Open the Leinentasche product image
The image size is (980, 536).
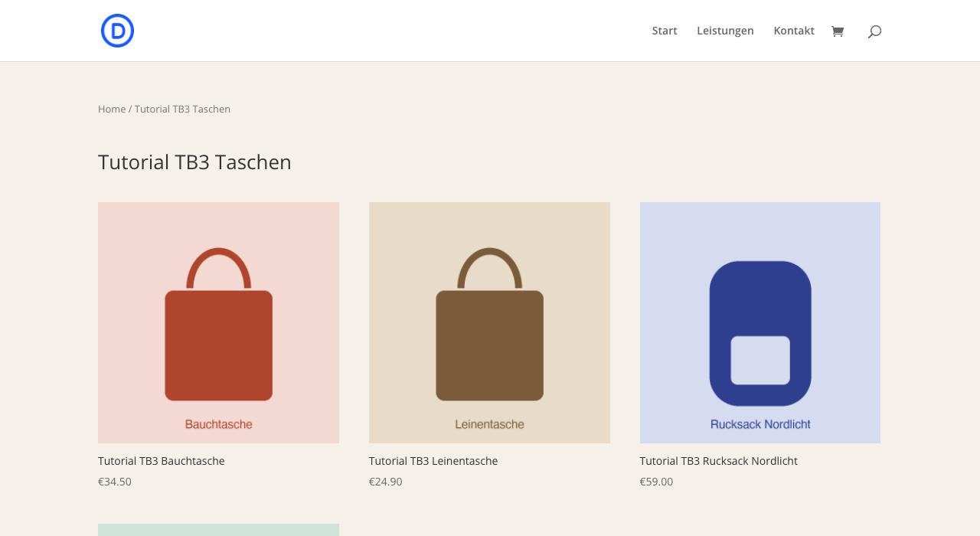click(x=489, y=322)
